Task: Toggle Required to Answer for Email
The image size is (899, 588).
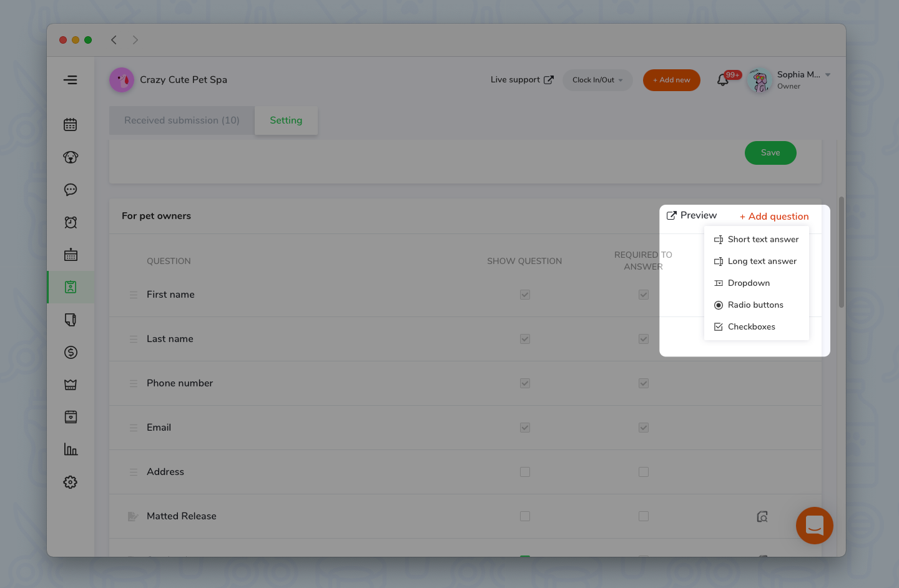Action: [644, 428]
